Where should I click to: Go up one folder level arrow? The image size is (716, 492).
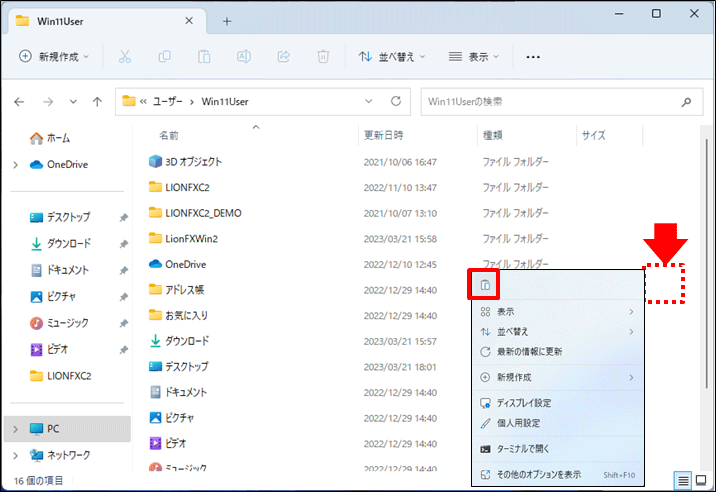coord(97,101)
